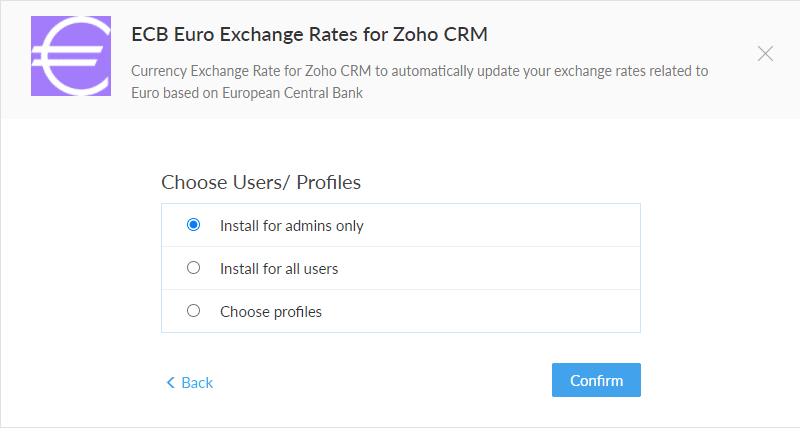Image resolution: width=800 pixels, height=429 pixels.
Task: Click the "Choose Users/ Profiles" heading
Action: coord(261,182)
